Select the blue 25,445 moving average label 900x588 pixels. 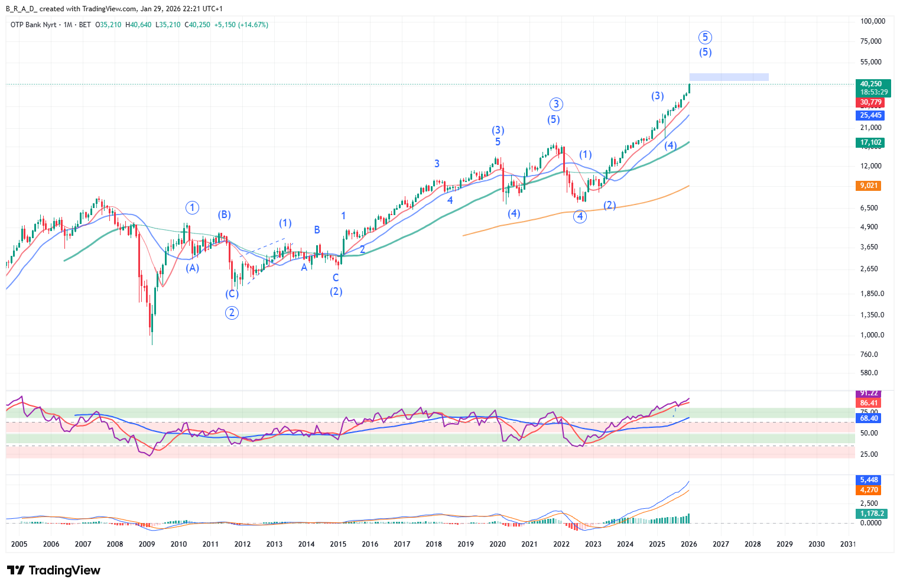tap(870, 115)
